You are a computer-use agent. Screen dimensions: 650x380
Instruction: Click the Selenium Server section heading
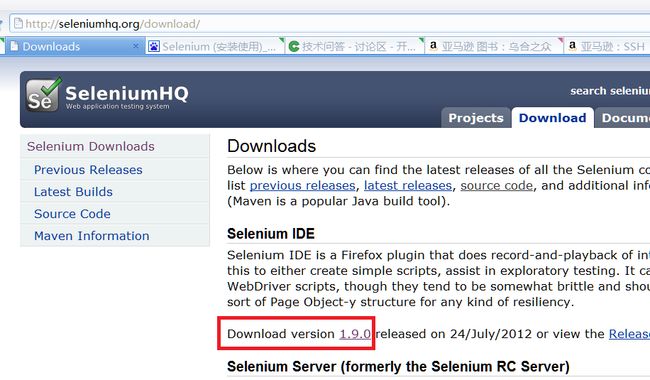tap(398, 366)
